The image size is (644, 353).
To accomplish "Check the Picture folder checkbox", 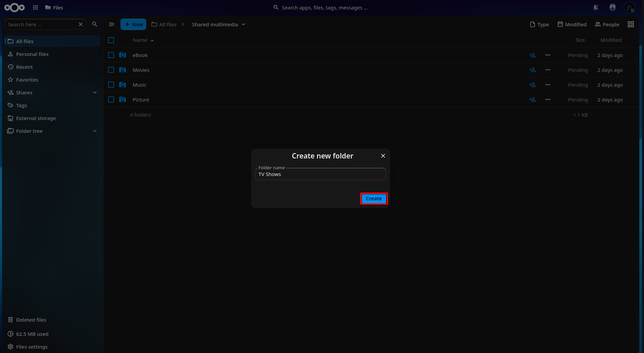I will pos(111,99).
